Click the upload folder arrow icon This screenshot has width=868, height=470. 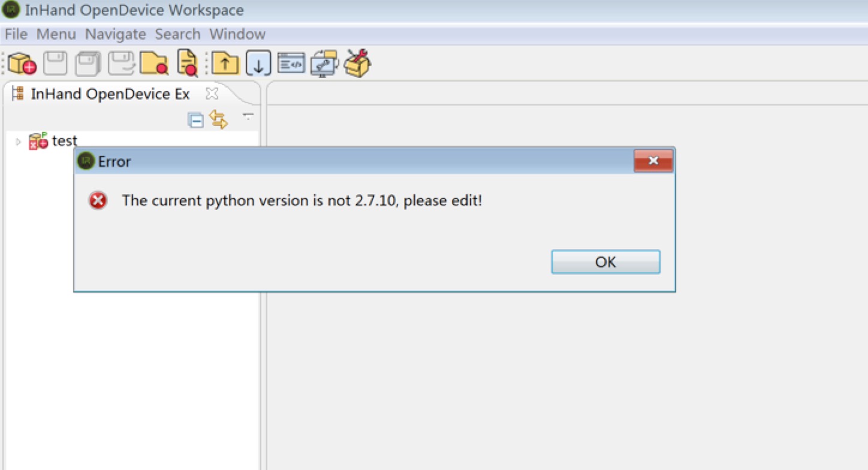tap(225, 63)
